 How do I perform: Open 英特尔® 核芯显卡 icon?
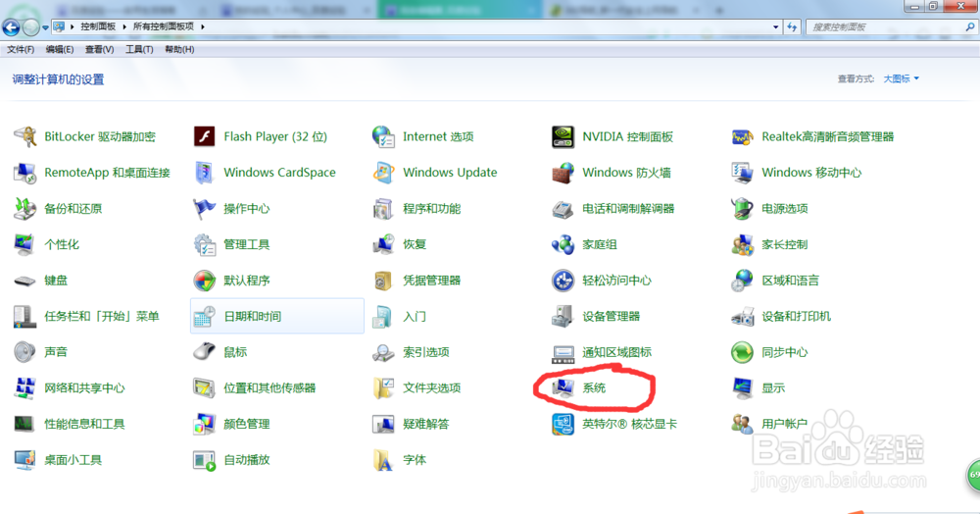[563, 424]
